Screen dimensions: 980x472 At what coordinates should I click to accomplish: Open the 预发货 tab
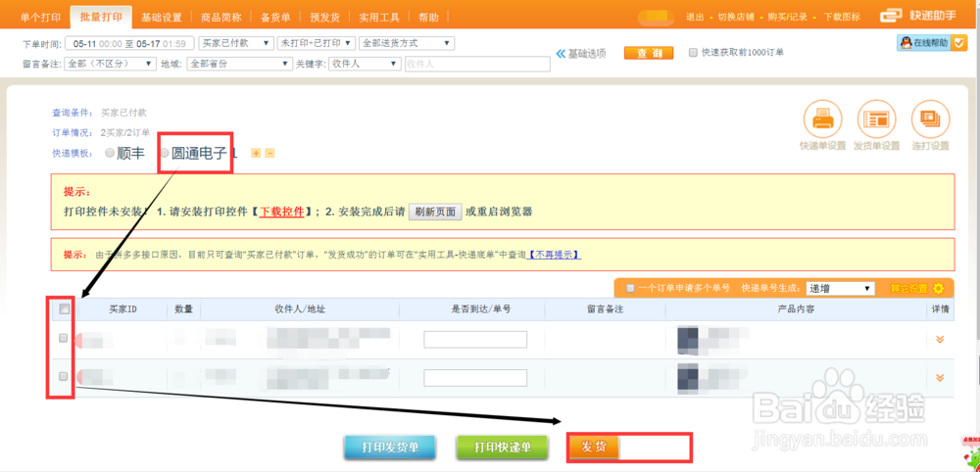coord(323,18)
